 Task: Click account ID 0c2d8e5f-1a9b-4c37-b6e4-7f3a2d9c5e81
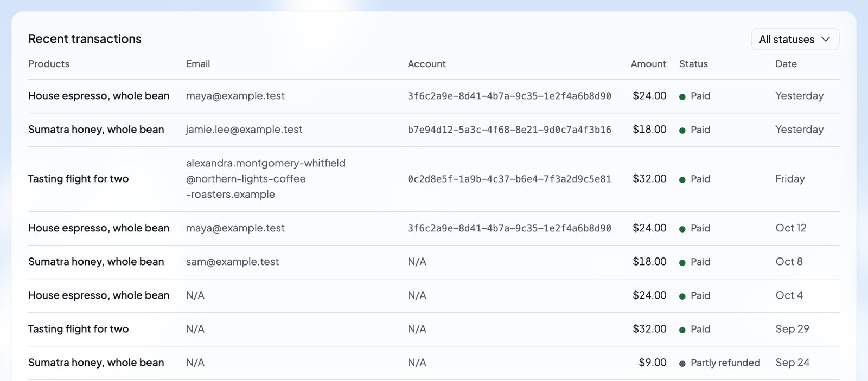pos(509,179)
